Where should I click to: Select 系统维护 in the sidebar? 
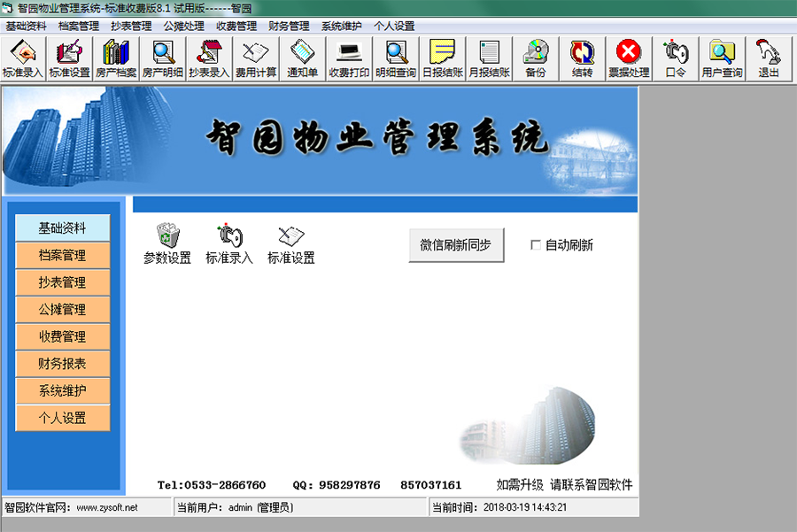[63, 390]
